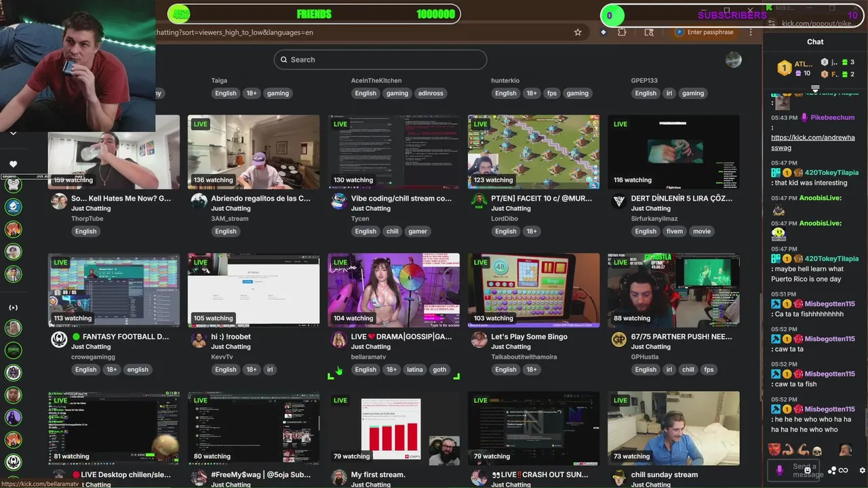The image size is (868, 488).
Task: Open ThorpTube channel avatar
Action: tap(60, 200)
